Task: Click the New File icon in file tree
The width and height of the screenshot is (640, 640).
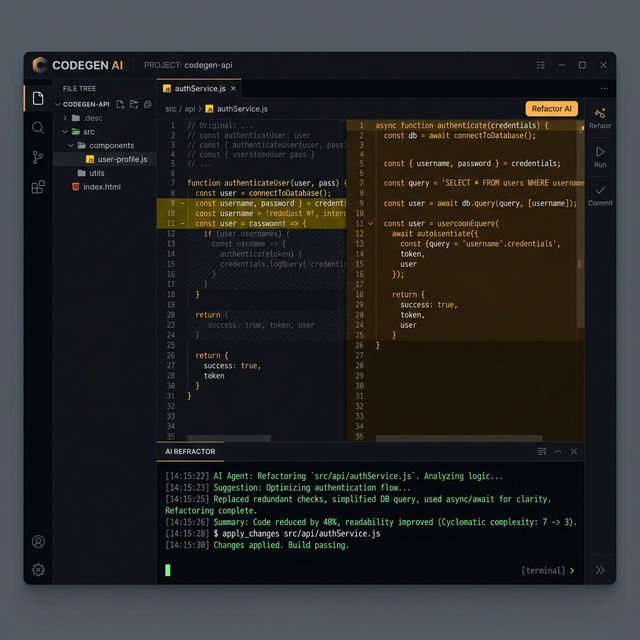Action: [120, 104]
